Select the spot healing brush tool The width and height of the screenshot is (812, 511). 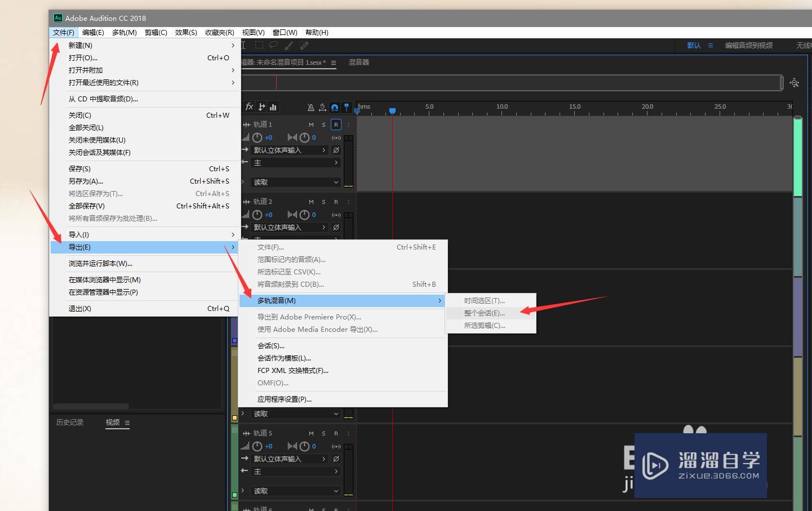304,45
